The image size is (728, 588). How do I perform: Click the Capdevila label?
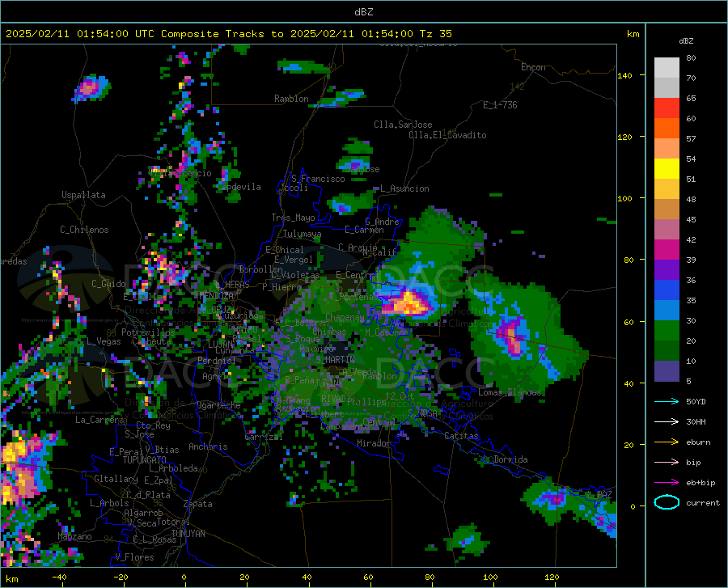[x=239, y=187]
